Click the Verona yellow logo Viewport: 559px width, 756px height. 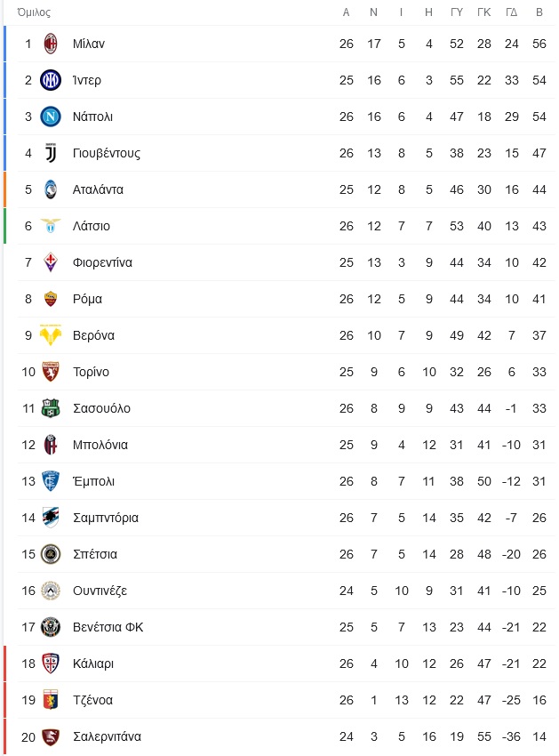[51, 335]
